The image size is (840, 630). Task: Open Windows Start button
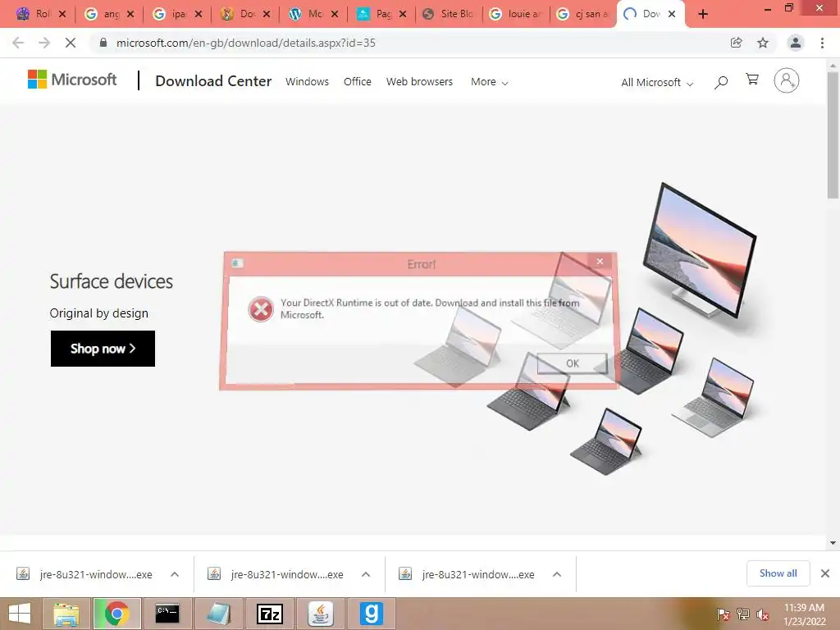click(x=20, y=614)
